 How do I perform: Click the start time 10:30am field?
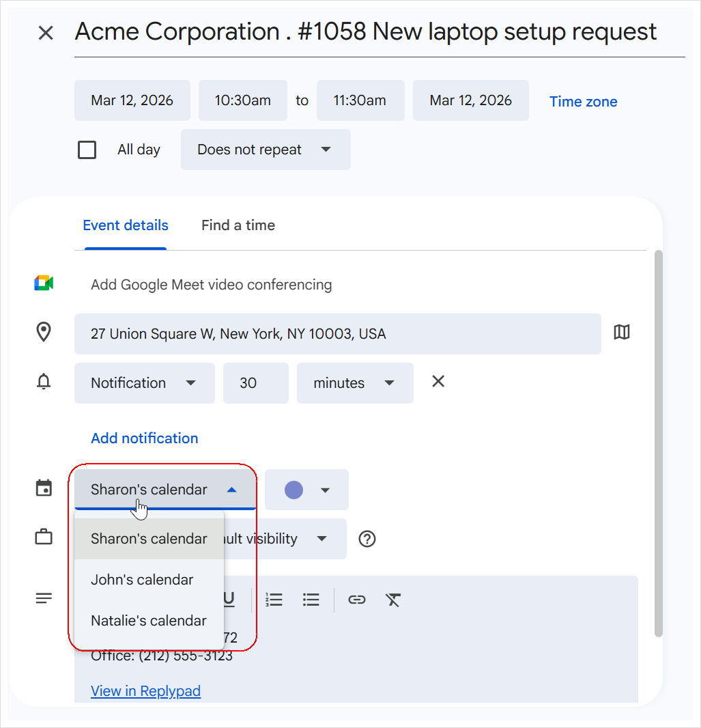pos(242,100)
